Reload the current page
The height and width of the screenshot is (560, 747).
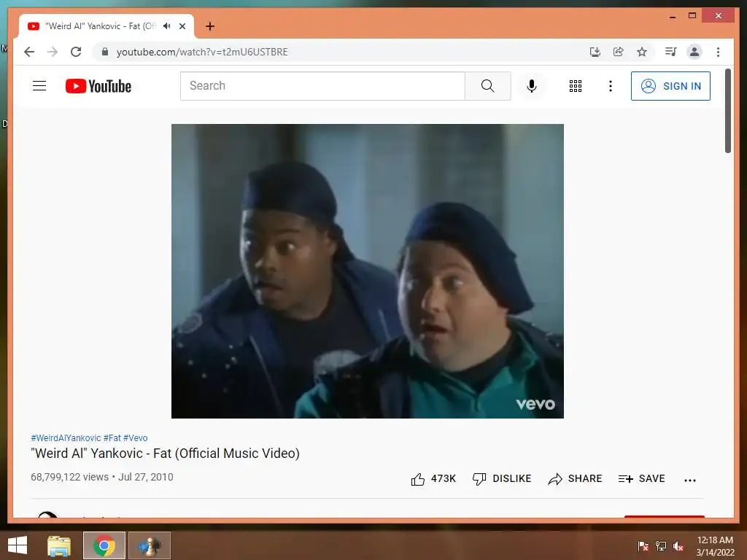(76, 52)
